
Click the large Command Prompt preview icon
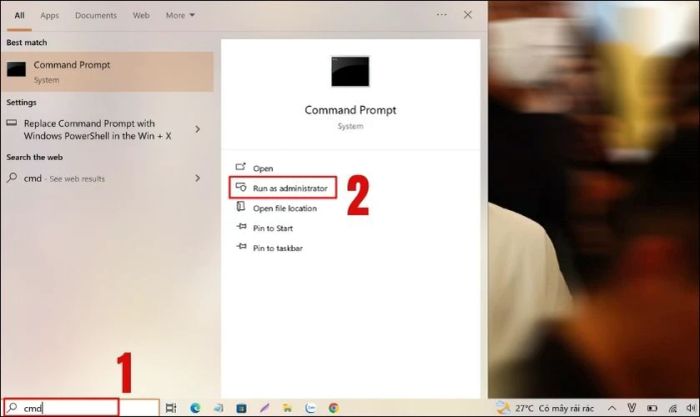(350, 71)
